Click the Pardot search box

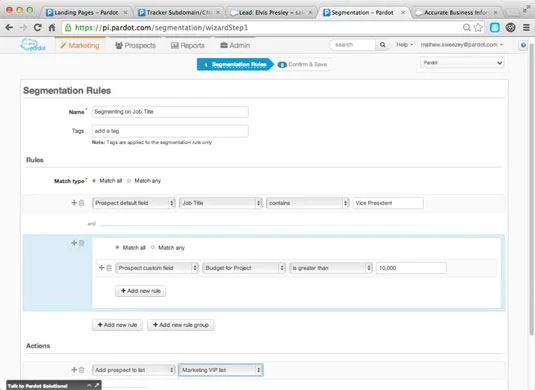click(x=352, y=45)
